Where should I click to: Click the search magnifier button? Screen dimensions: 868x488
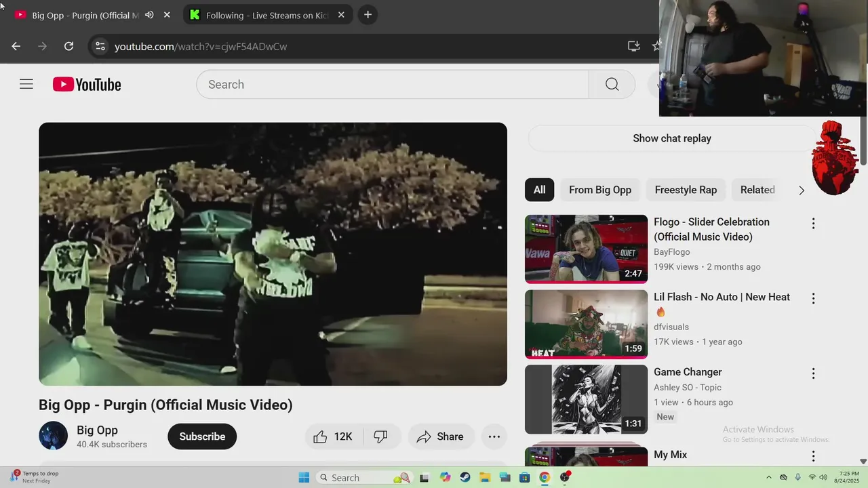pos(612,85)
